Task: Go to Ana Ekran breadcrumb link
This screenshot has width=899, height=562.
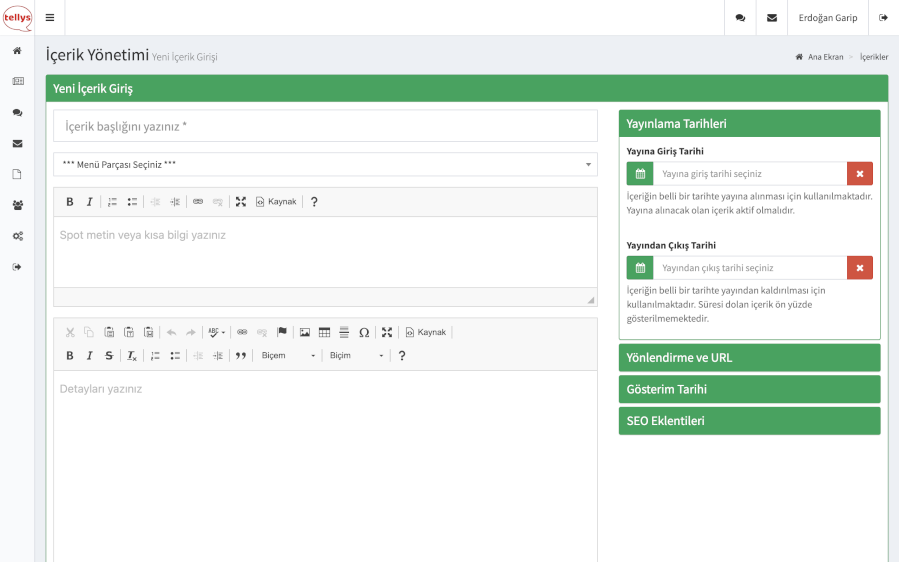Action: (825, 57)
